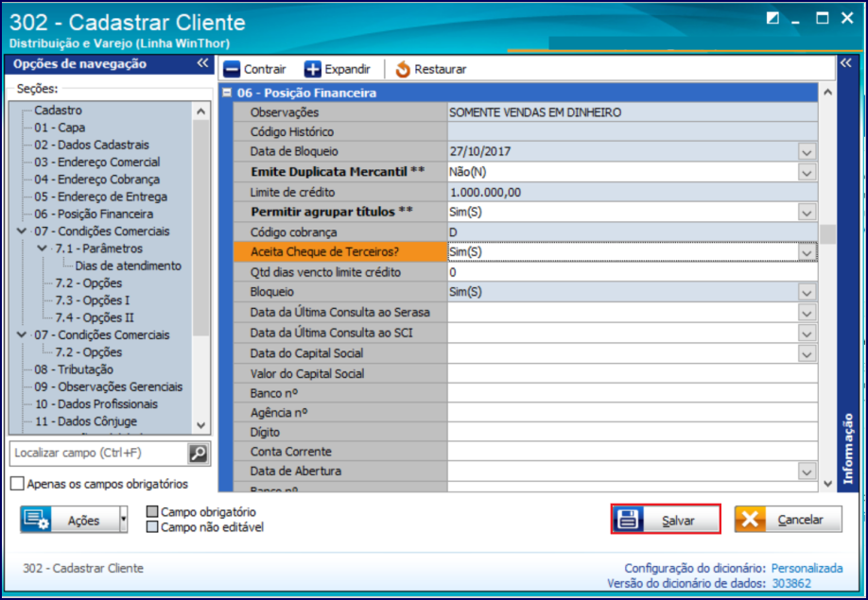Go to 08 - Tributação section

point(74,369)
